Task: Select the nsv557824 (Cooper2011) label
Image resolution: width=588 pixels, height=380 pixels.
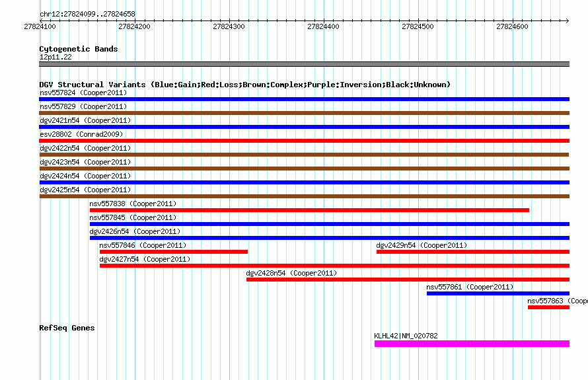Action: (x=83, y=93)
